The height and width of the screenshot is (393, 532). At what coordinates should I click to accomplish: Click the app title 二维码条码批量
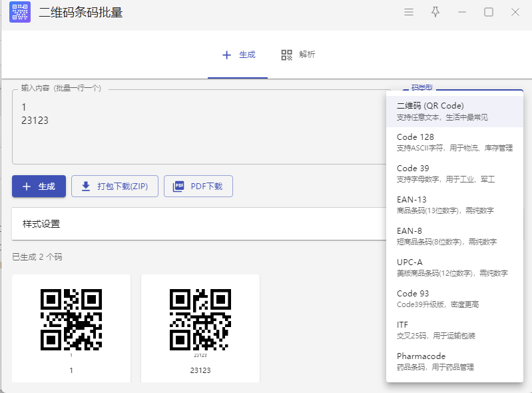[81, 12]
